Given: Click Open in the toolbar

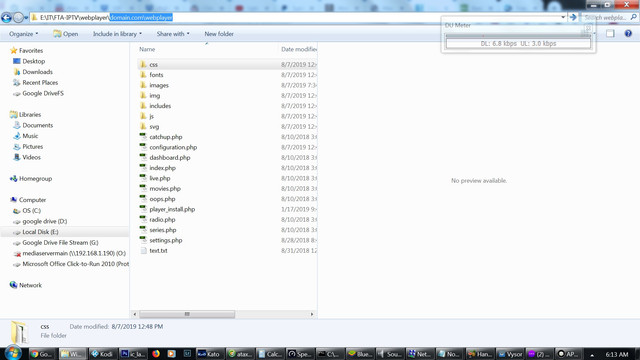Looking at the screenshot, I should click(x=66, y=34).
